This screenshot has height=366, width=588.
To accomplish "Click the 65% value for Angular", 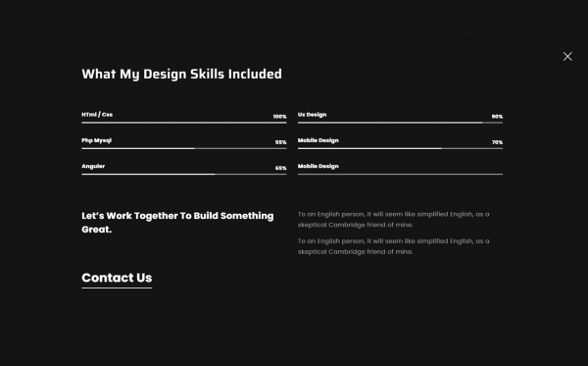I will [x=281, y=168].
